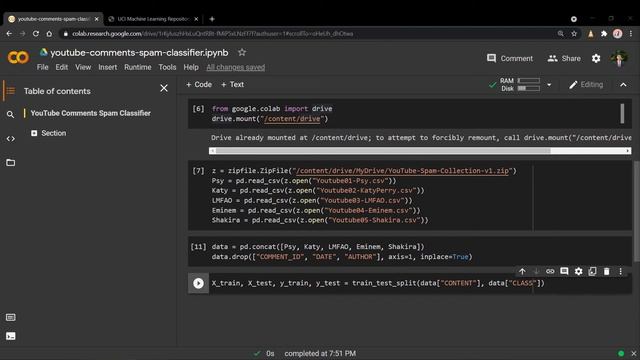Click the All changes saved link
This screenshot has height=360, width=640.
coord(236,67)
